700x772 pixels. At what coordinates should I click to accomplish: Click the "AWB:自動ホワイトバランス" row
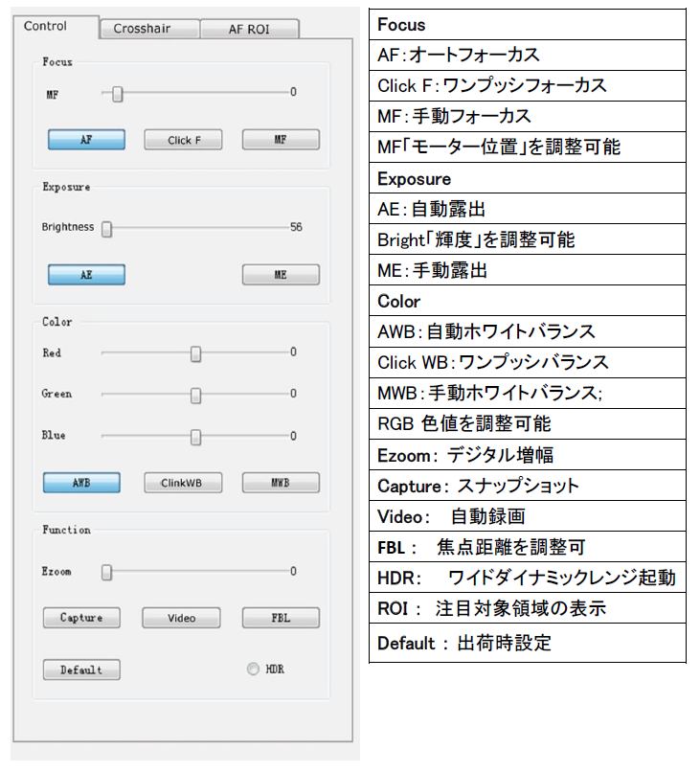528,331
